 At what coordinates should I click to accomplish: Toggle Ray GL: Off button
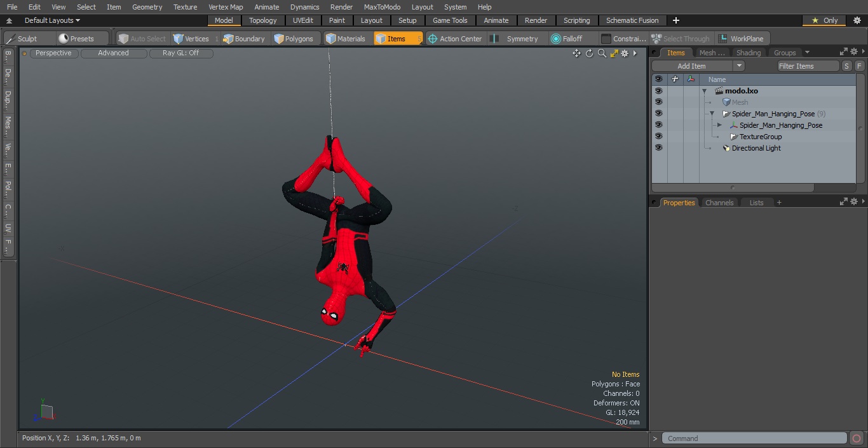click(181, 53)
